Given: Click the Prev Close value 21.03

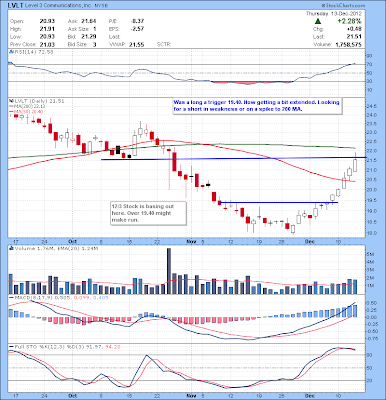Looking at the screenshot, I should point(47,44).
